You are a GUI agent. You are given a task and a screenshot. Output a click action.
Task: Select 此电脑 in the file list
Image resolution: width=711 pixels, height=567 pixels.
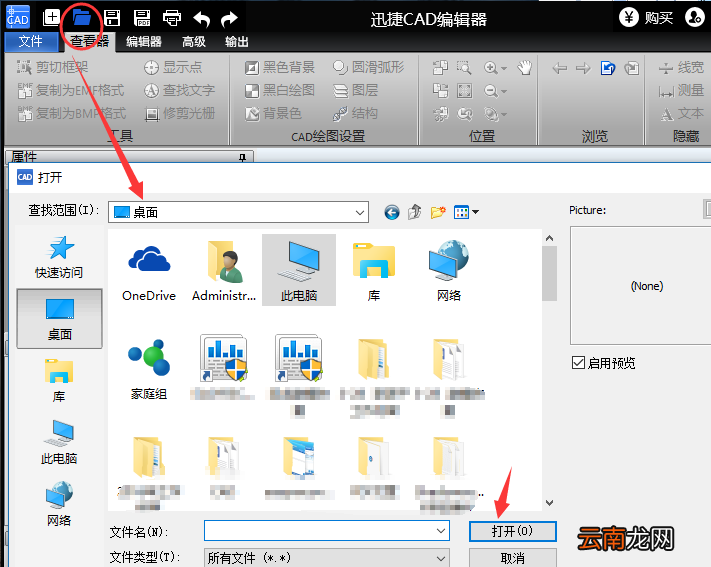299,270
